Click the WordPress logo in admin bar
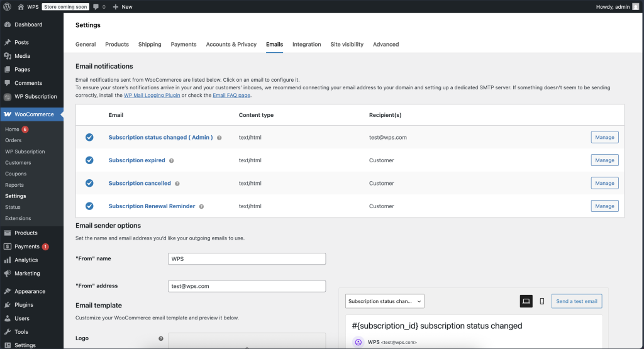The width and height of the screenshot is (644, 349). (8, 6)
